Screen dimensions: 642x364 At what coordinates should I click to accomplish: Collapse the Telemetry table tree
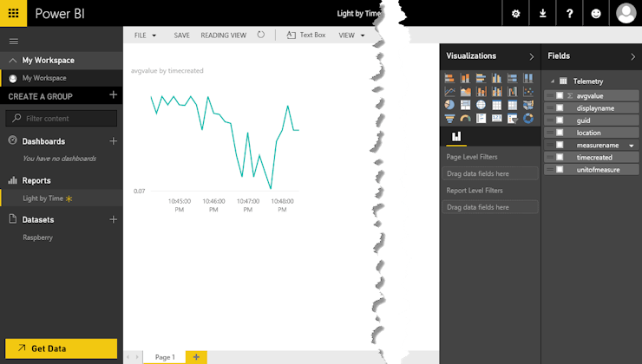(553, 81)
